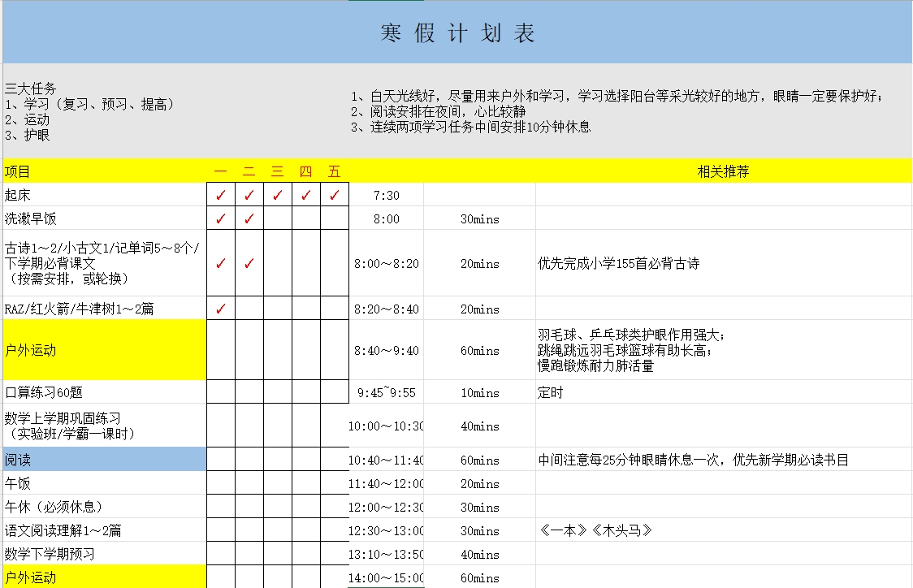Viewport: 913px width, 588px height.
Task: Click the 语文阅读理解1~2篇 cell
Action: [x=105, y=530]
